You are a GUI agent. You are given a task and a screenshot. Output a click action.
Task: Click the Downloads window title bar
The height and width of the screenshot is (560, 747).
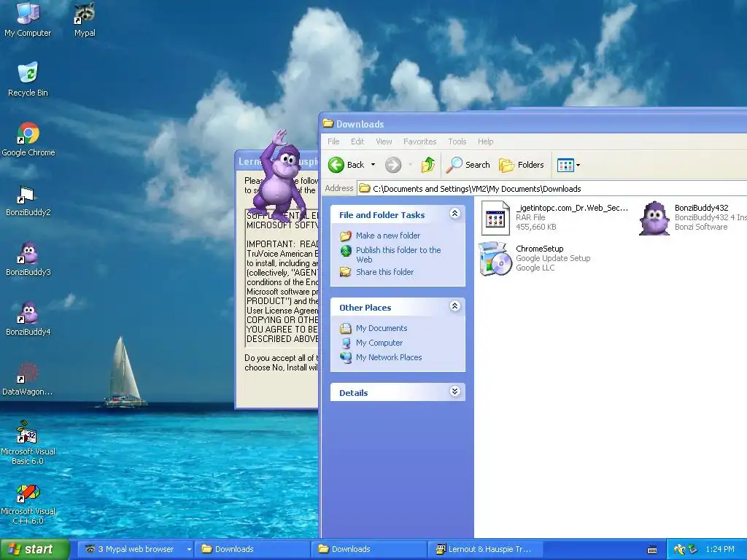click(533, 124)
